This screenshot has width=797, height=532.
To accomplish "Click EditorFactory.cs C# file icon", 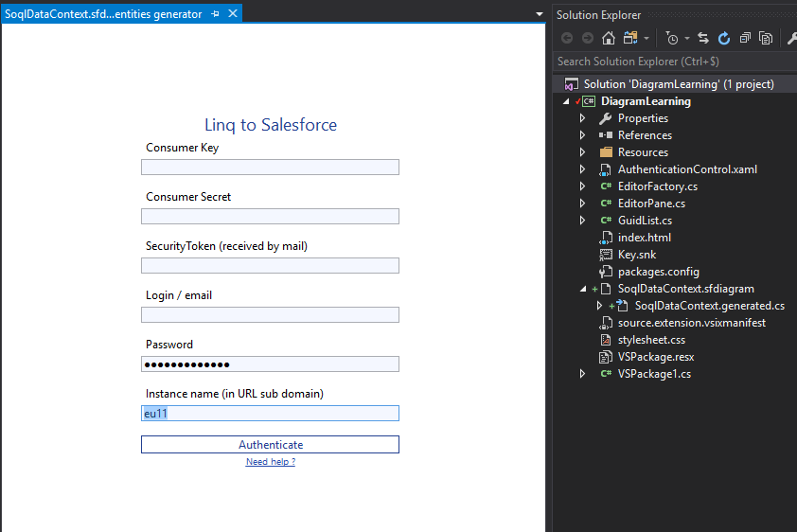I will pos(606,186).
